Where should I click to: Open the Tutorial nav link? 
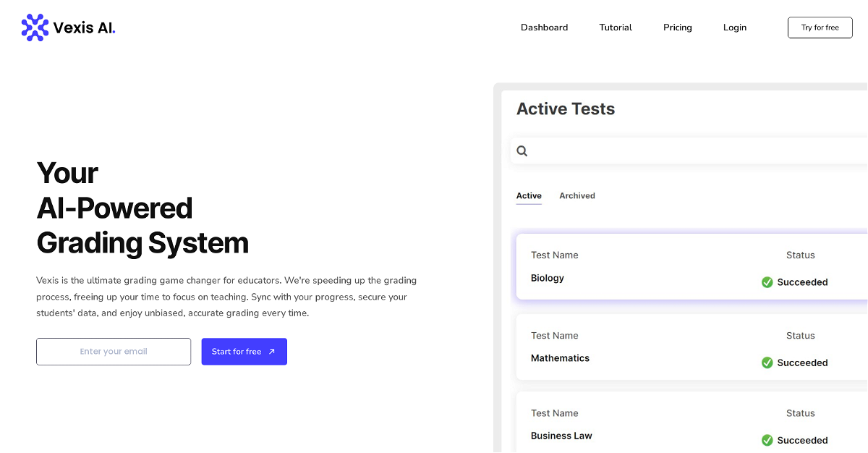[616, 27]
